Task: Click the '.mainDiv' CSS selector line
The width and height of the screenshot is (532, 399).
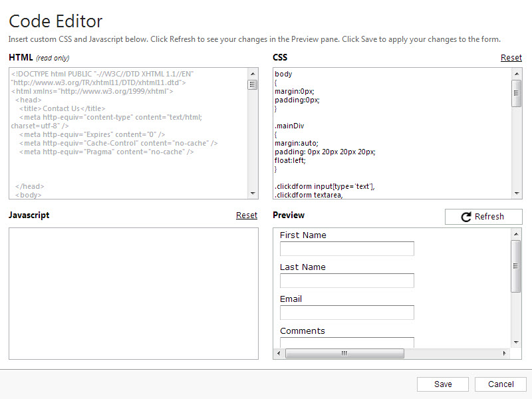Action: [289, 126]
